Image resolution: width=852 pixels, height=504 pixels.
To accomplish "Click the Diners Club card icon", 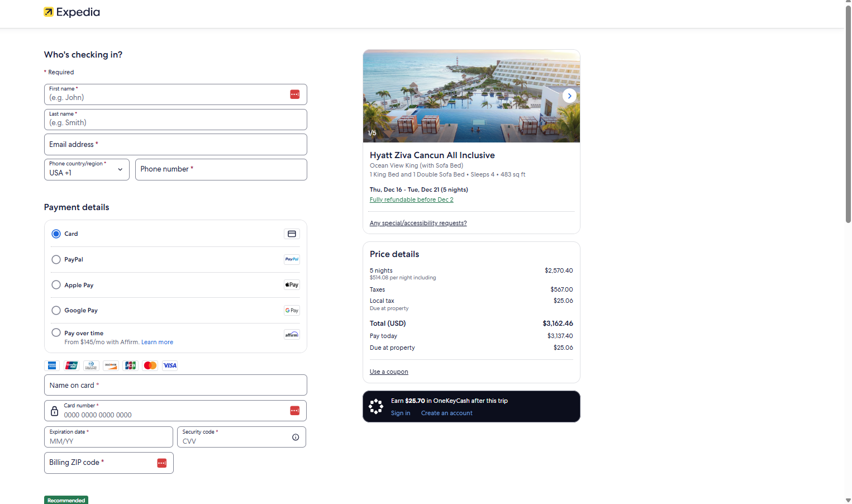I will [91, 365].
